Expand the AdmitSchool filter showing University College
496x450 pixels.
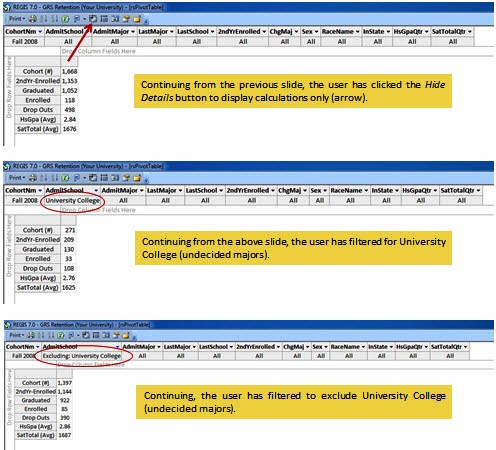(x=96, y=190)
